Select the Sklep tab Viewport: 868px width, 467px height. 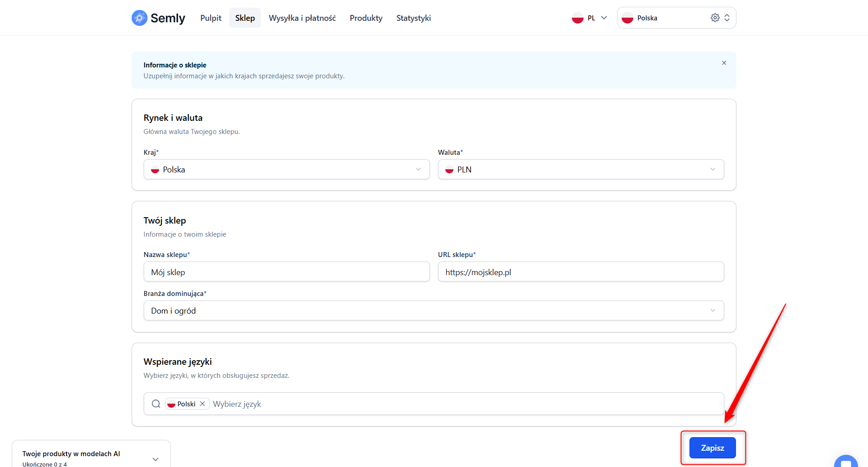point(245,18)
